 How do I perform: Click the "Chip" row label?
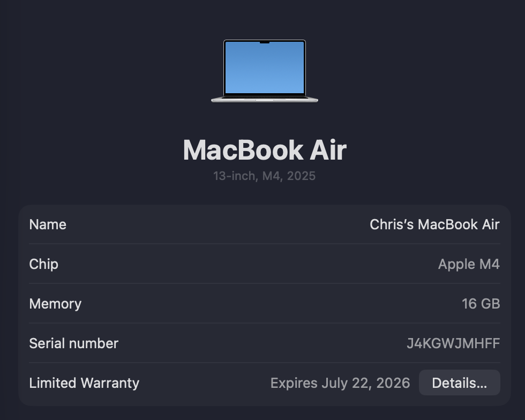pyautogui.click(x=43, y=264)
